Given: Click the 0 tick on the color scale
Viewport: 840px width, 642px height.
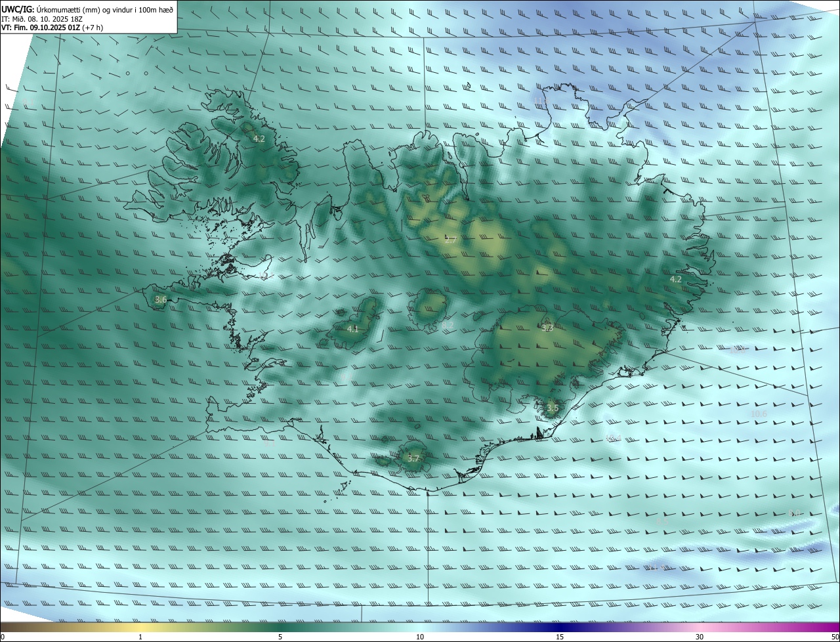Looking at the screenshot, I should [x=2, y=637].
